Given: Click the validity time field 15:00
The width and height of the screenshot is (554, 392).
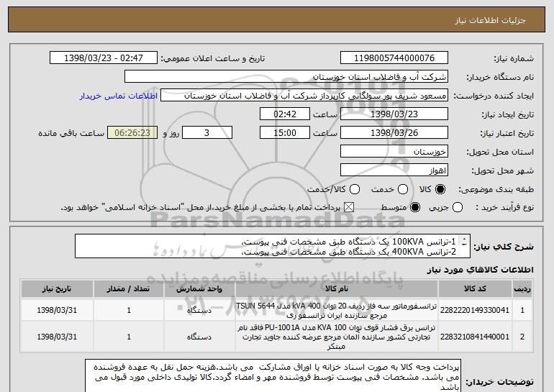Looking at the screenshot, I should pos(285,133).
